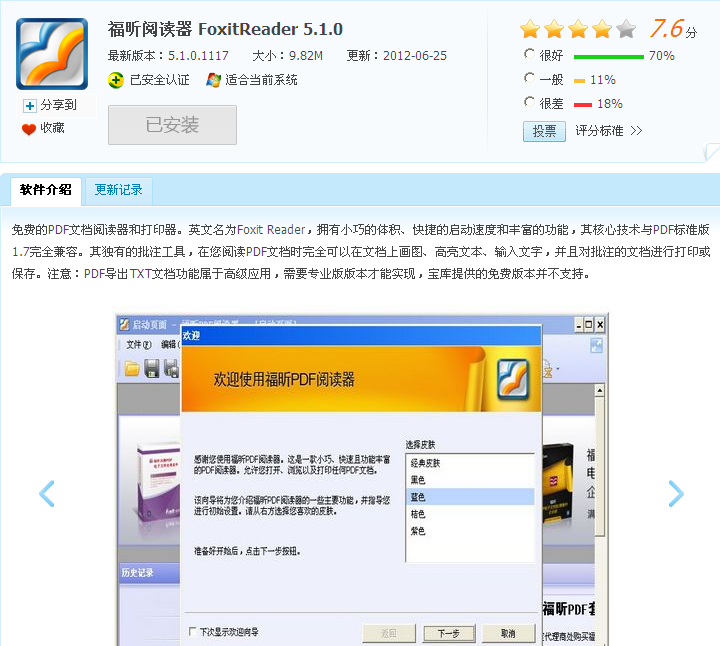Select the 很好 rating radio button

click(x=529, y=55)
